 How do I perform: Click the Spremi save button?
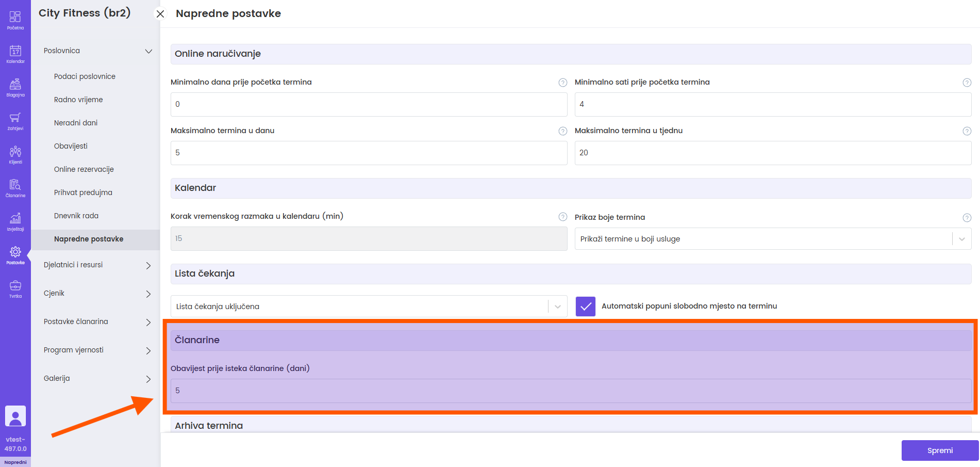point(939,450)
